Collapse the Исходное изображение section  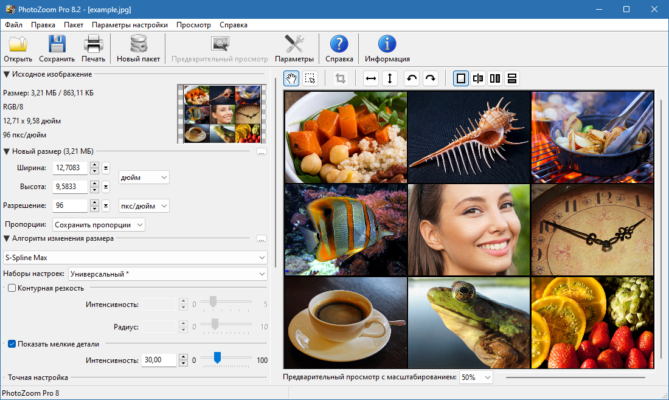click(x=6, y=75)
